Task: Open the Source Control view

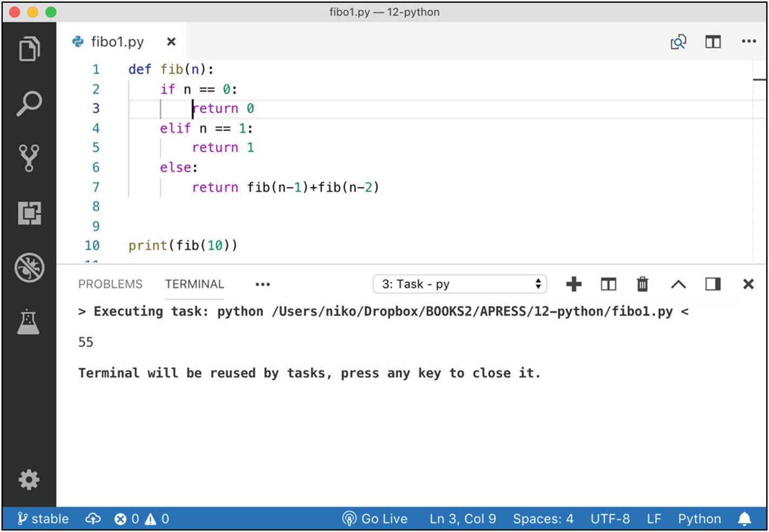Action: (29, 158)
